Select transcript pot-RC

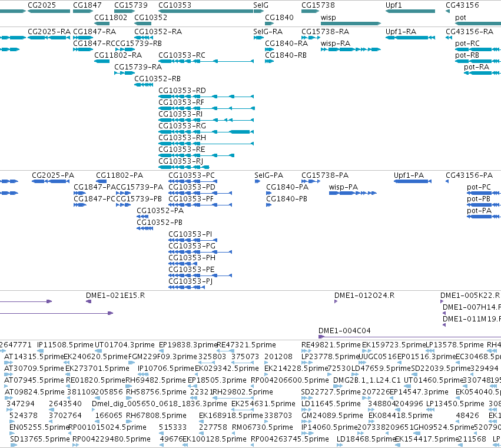point(478,49)
